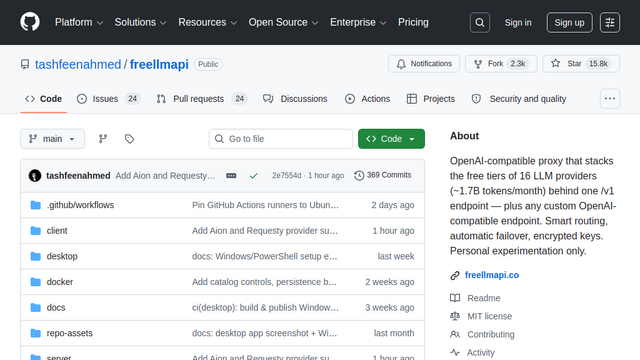Viewport: 640px width, 360px height.
Task: Click the Contributing people icon
Action: tap(455, 334)
